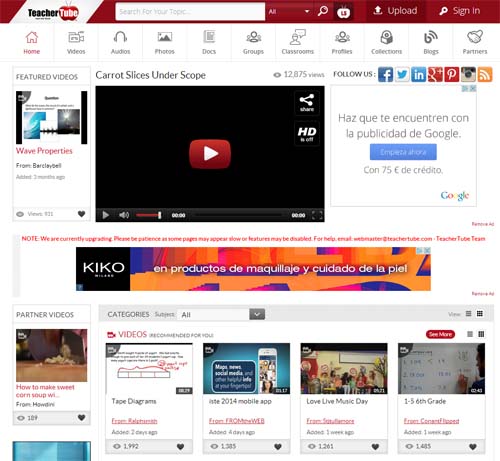Viewport: 500px width, 461px height.
Task: Open the Instagram follow icon
Action: click(468, 74)
